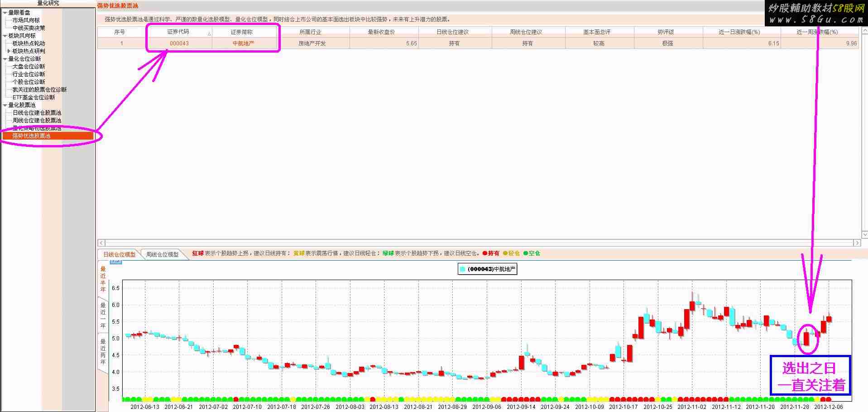Select 最近两年 vertical tab
The image size is (868, 412).
tap(103, 352)
